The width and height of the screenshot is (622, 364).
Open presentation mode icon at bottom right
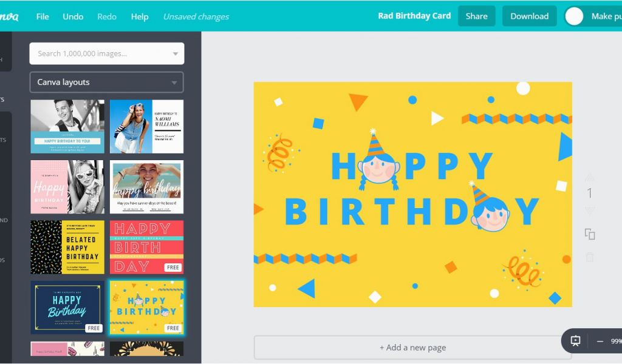575,340
